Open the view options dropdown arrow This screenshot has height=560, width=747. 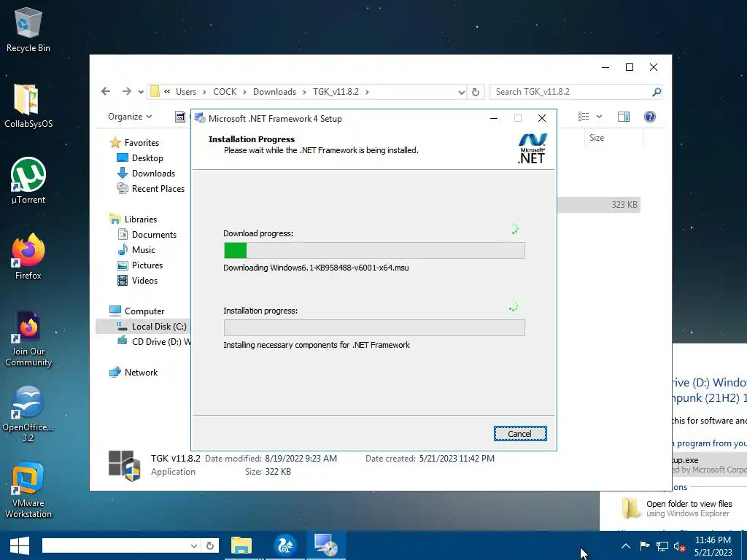(x=600, y=117)
